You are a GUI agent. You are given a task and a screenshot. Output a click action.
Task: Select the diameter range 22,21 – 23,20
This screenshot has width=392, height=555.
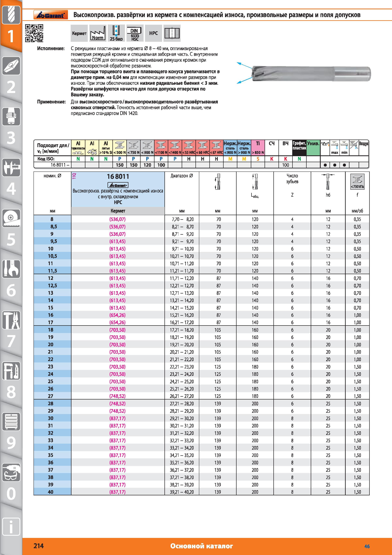pos(182,367)
